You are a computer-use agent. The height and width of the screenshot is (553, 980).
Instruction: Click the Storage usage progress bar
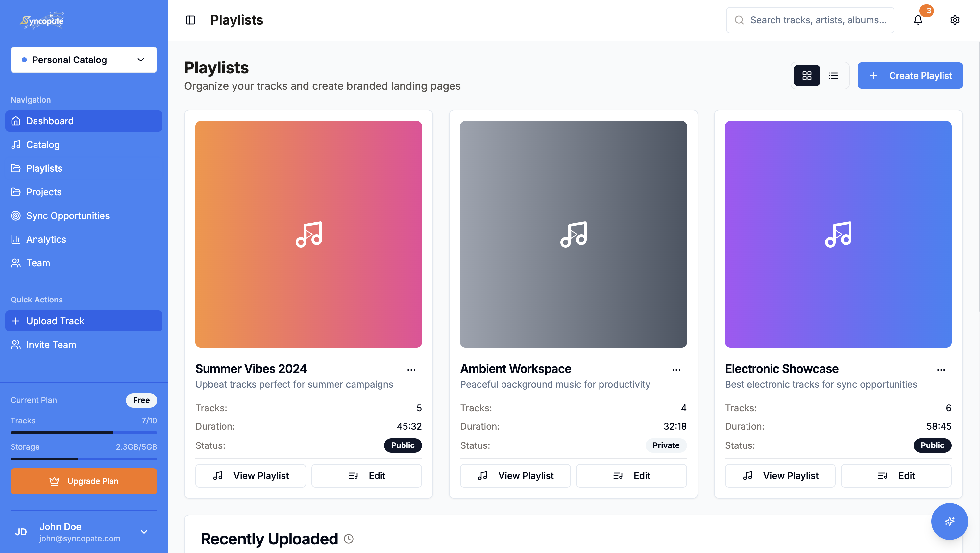click(x=84, y=459)
